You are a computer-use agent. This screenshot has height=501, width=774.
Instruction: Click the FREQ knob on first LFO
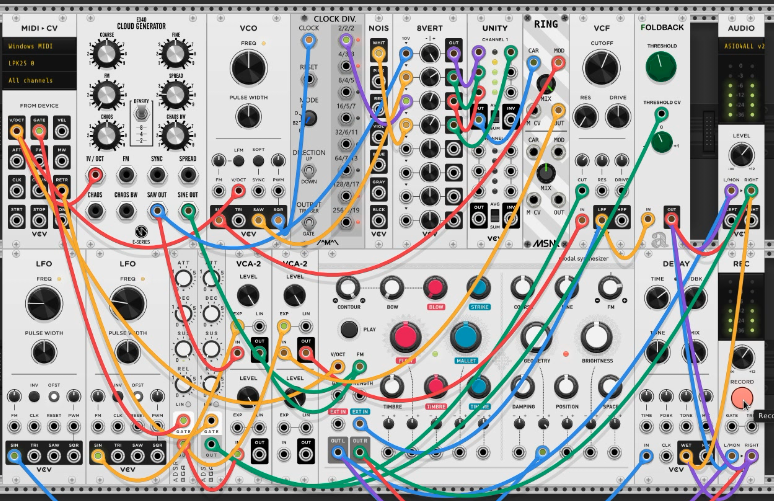coord(43,303)
